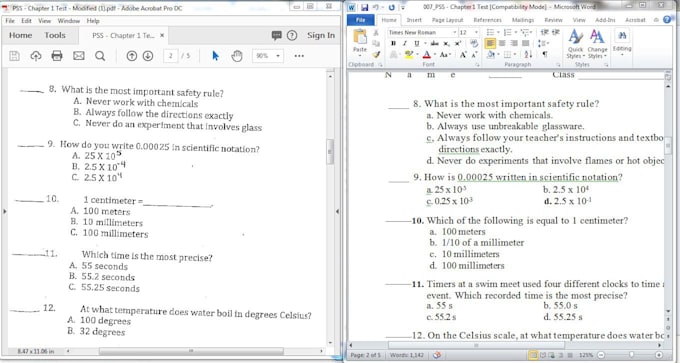The image size is (680, 363).
Task: Grow font size in Word
Action: (463, 55)
